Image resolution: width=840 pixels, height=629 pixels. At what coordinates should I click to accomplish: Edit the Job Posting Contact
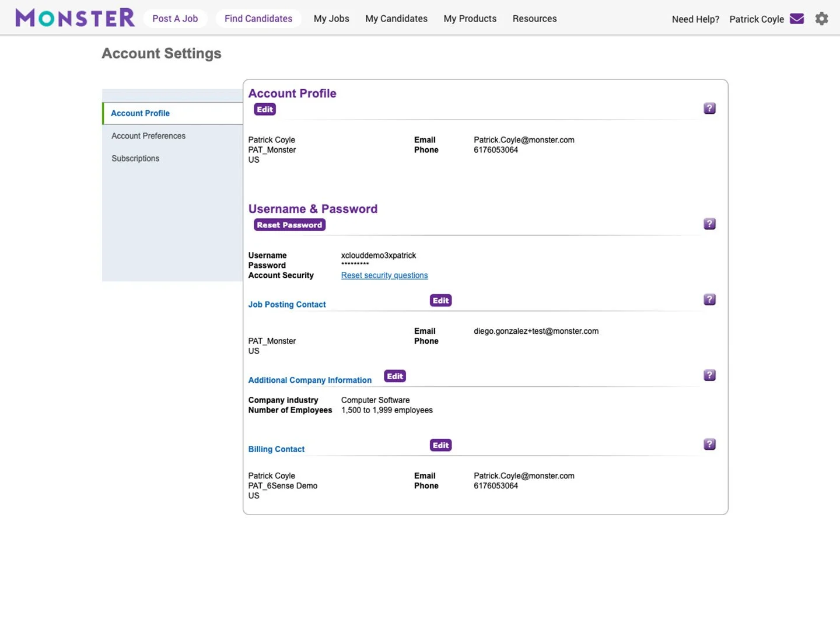click(441, 300)
